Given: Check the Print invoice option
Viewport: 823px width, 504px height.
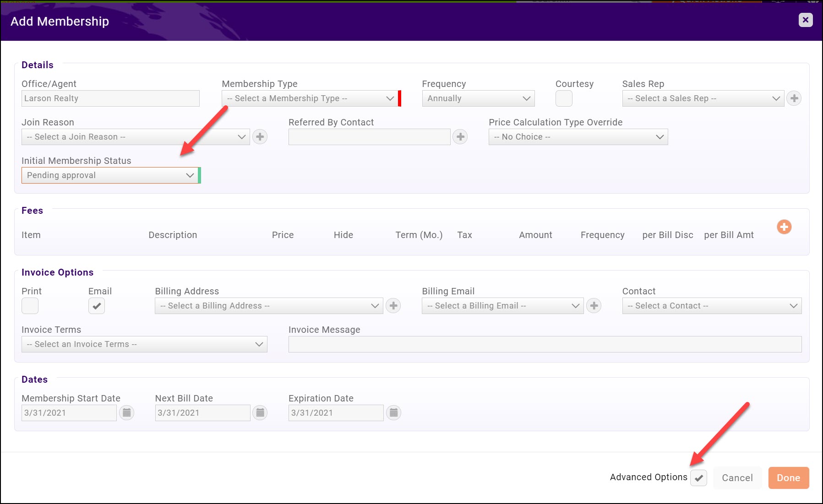Looking at the screenshot, I should (30, 306).
